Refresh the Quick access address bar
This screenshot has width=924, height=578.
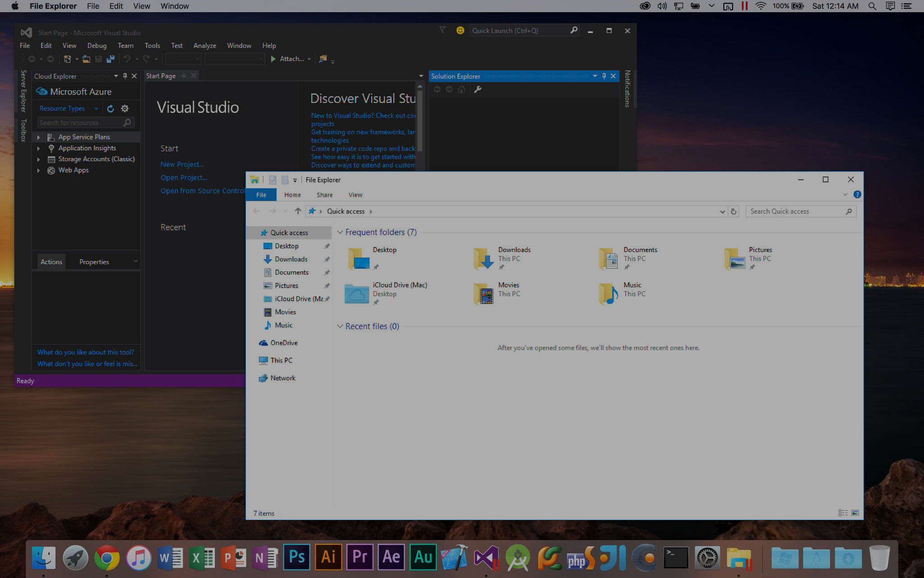click(x=734, y=211)
